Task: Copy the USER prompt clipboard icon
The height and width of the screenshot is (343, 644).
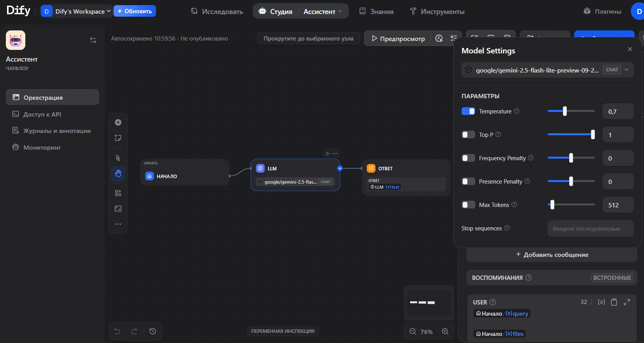Action: 614,302
